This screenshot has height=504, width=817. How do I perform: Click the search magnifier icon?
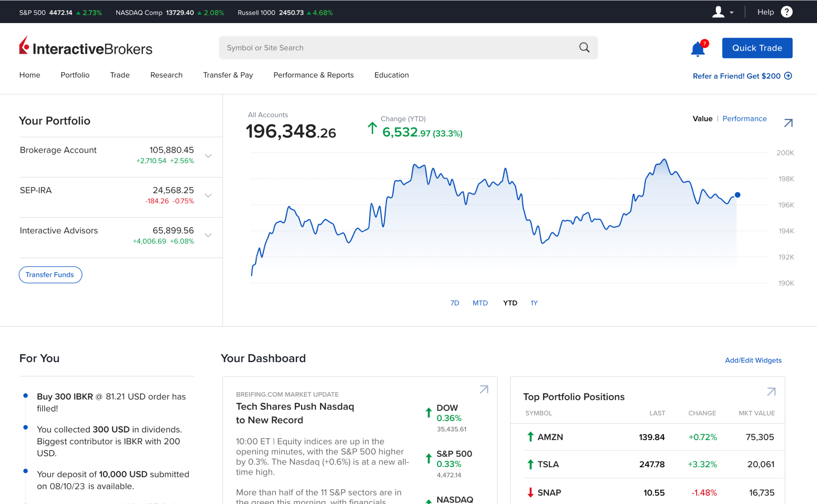[x=584, y=47]
